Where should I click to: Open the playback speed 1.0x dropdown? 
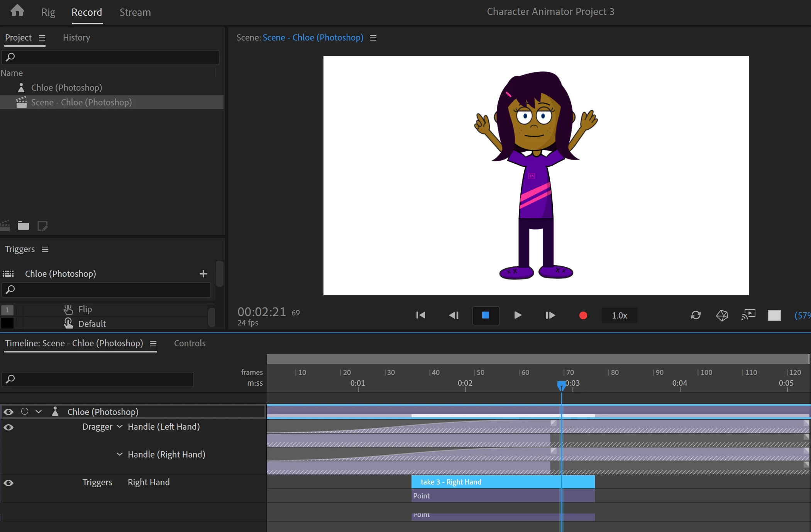pyautogui.click(x=619, y=315)
